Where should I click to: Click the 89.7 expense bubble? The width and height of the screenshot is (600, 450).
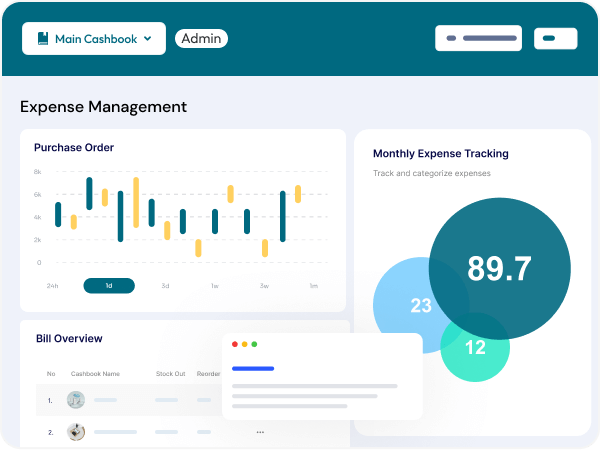[500, 268]
